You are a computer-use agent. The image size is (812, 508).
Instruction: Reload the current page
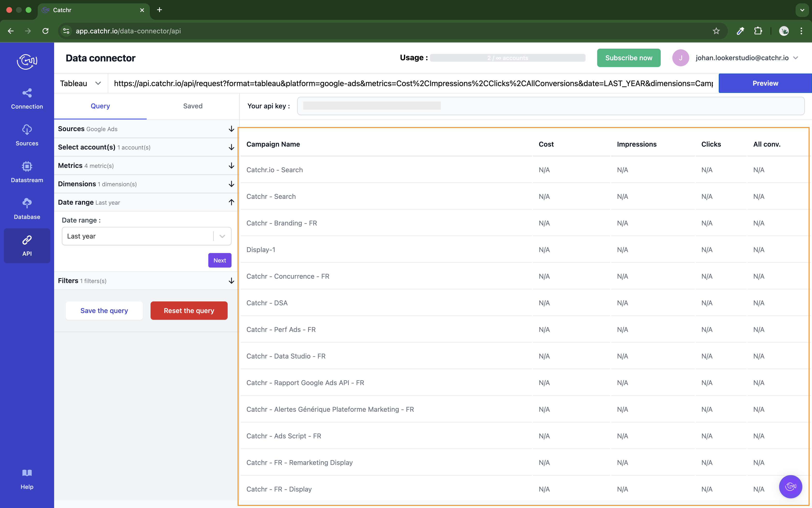(46, 31)
